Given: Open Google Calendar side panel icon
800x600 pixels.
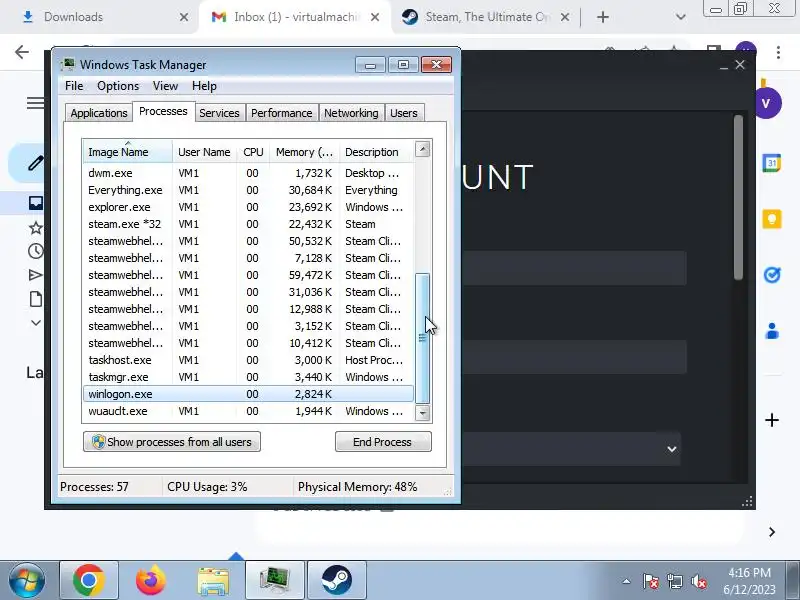Looking at the screenshot, I should 772,163.
